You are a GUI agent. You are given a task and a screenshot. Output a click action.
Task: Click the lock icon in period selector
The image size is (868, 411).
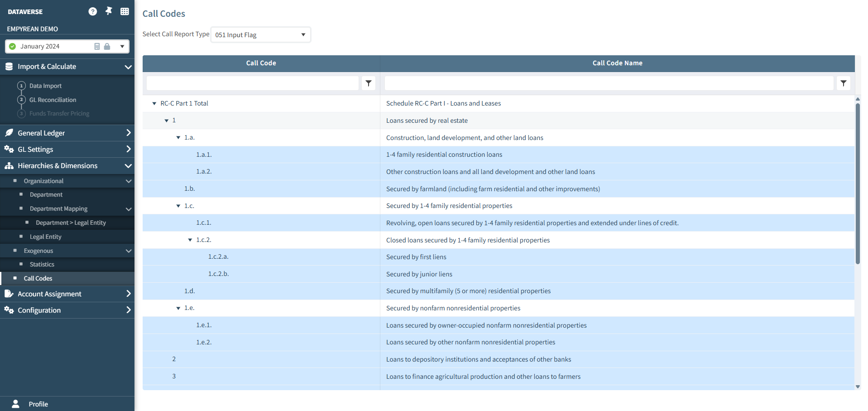pyautogui.click(x=107, y=46)
